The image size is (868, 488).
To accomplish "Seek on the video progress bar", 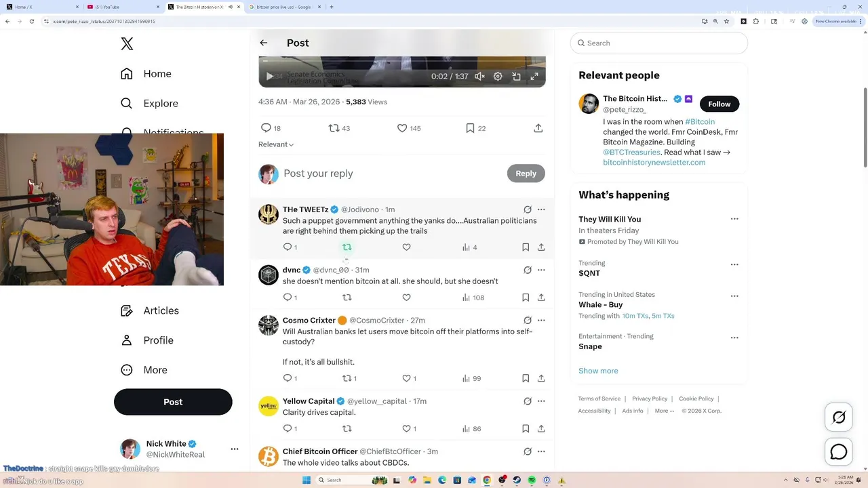I will (x=402, y=61).
